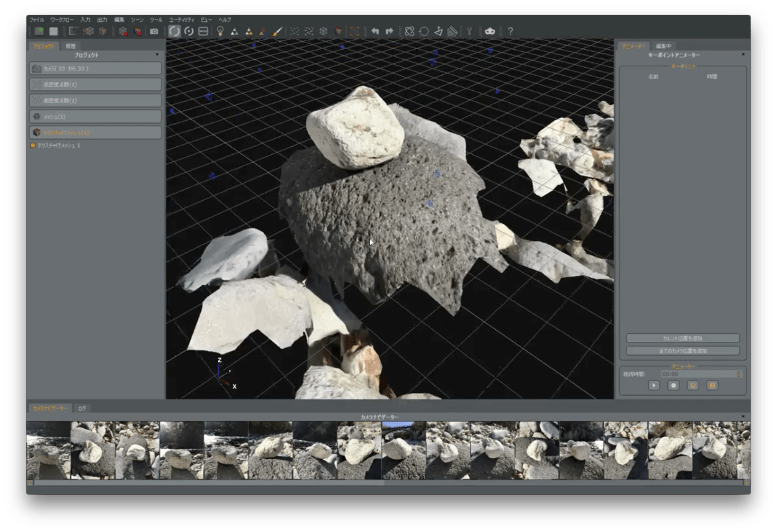Show the dense point cloud dots icon
This screenshot has width=777, height=532.
309,31
